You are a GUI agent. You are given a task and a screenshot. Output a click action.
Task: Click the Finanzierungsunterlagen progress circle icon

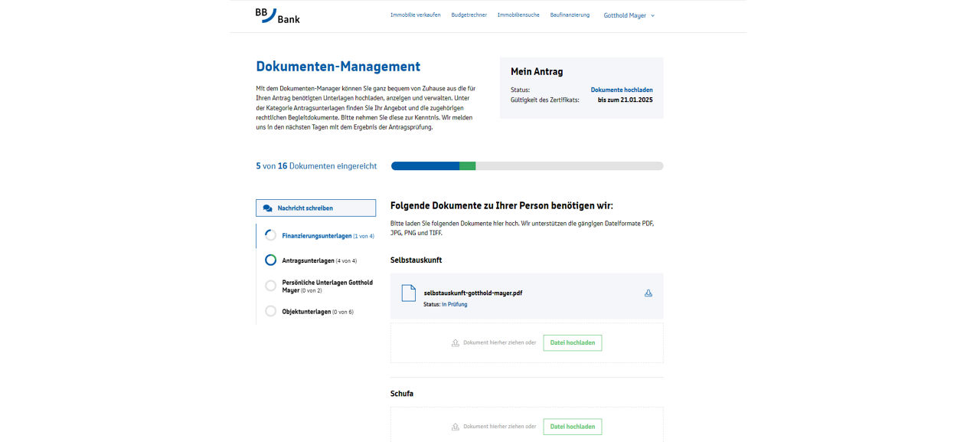pos(270,236)
